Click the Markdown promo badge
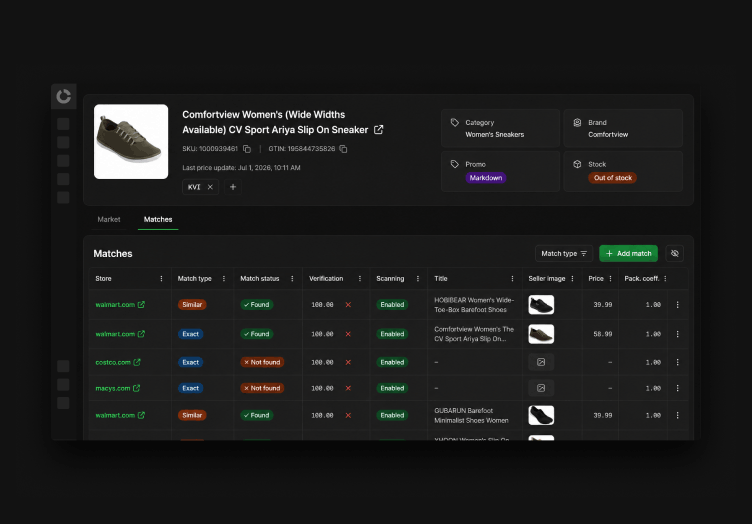 486,178
